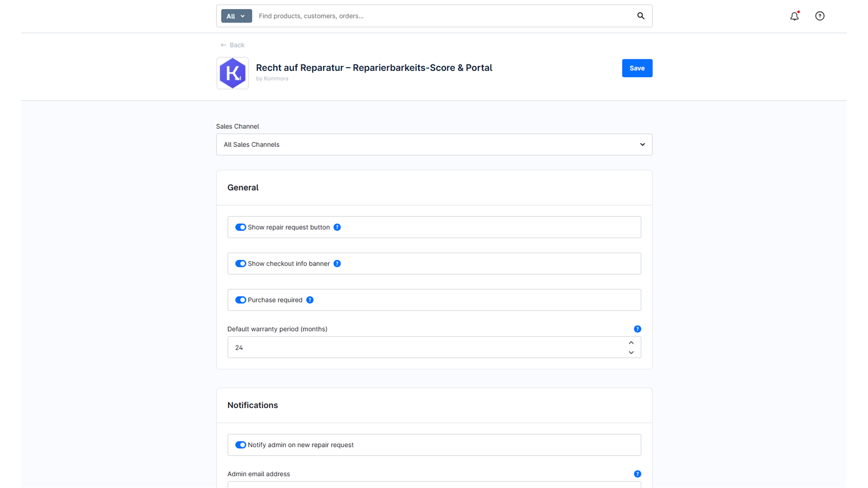Click the by Kommora author text
The image size is (868, 488).
pos(272,79)
